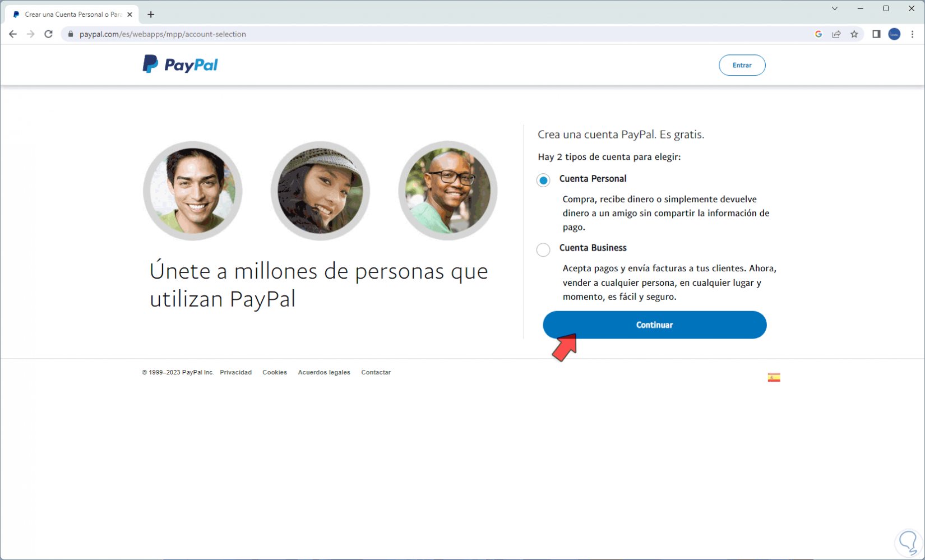Click the 'Únete a millones de personas' heading
925x560 pixels.
[x=318, y=285]
